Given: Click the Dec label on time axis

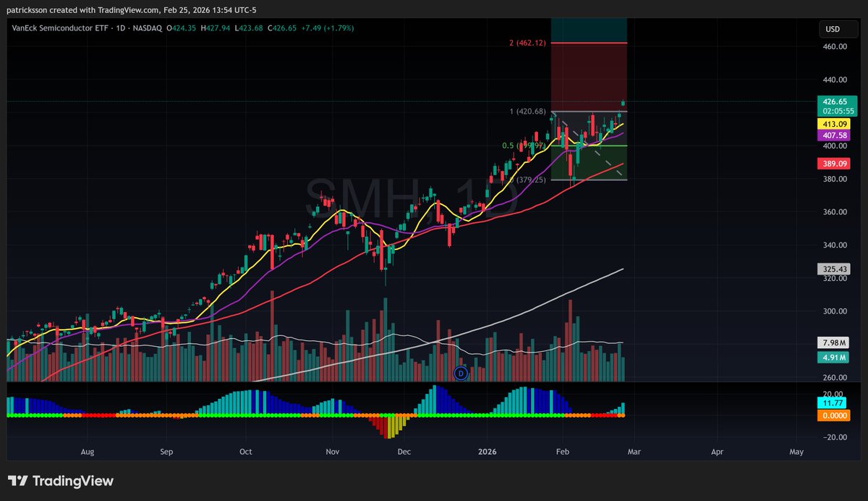Looking at the screenshot, I should (x=404, y=451).
